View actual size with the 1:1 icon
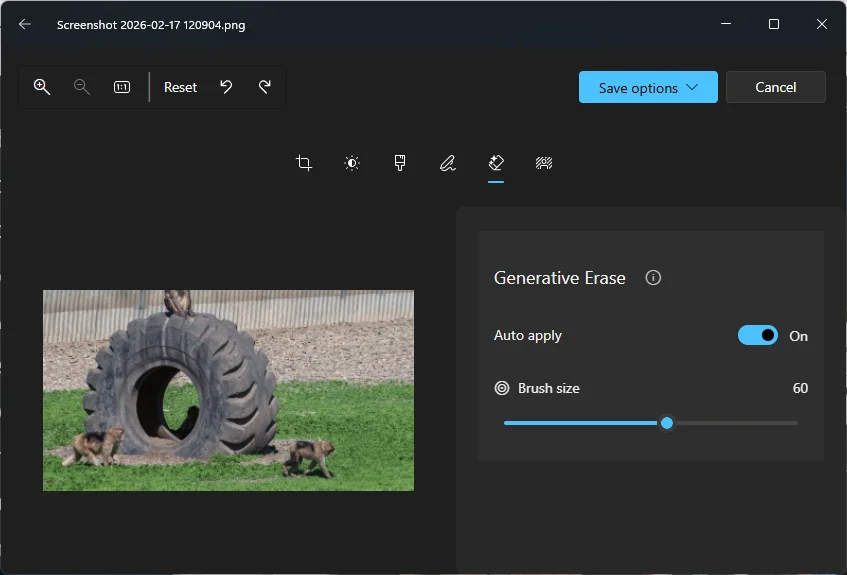This screenshot has height=575, width=847. tap(122, 87)
